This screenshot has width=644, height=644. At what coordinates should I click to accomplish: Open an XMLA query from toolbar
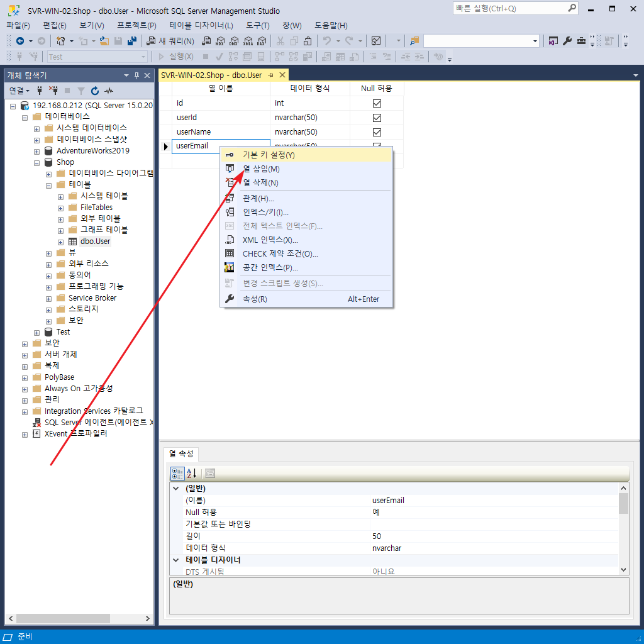point(248,41)
